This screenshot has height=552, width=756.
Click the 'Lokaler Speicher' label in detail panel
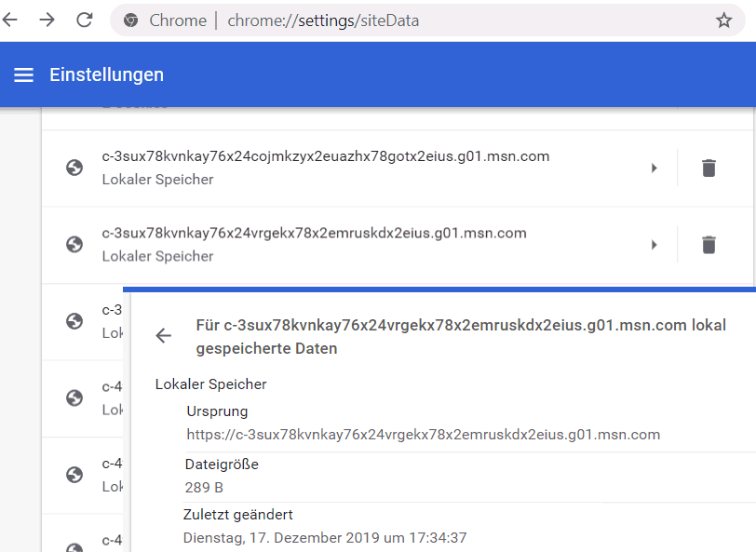point(210,384)
